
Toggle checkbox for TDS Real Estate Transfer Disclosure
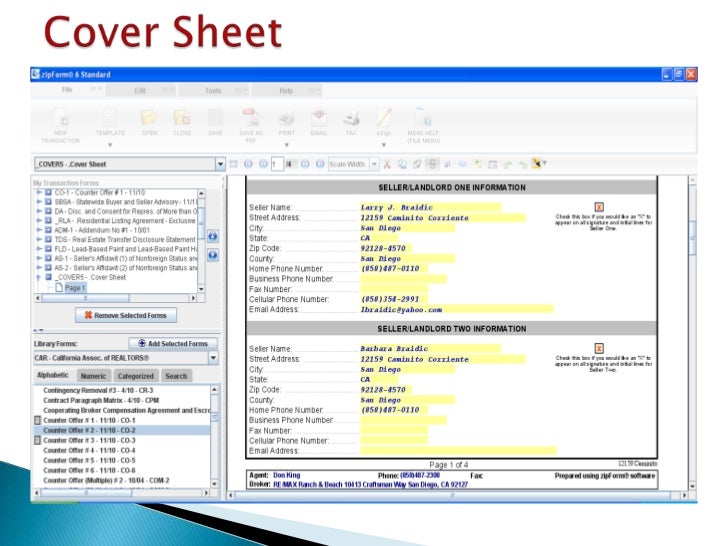click(48, 240)
